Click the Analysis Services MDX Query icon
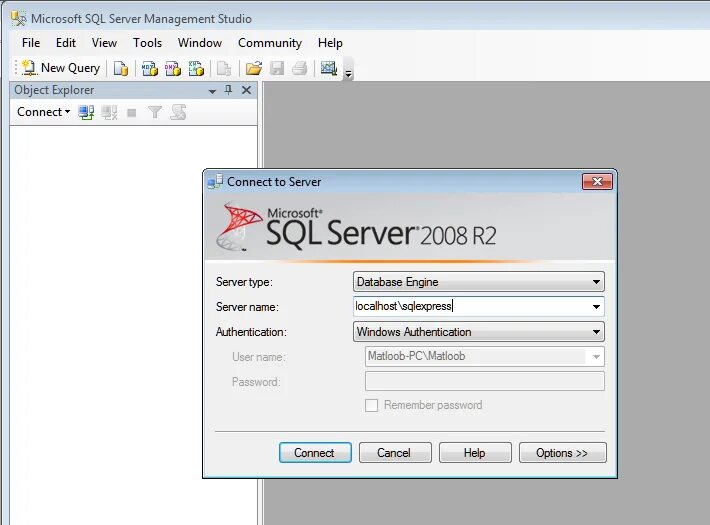This screenshot has width=710, height=525. (149, 68)
